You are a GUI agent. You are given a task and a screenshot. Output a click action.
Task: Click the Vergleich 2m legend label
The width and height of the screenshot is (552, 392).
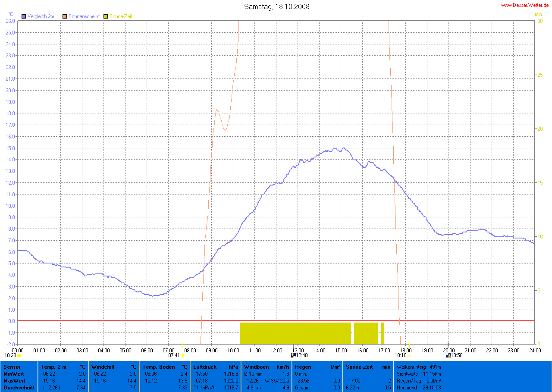[x=41, y=16]
